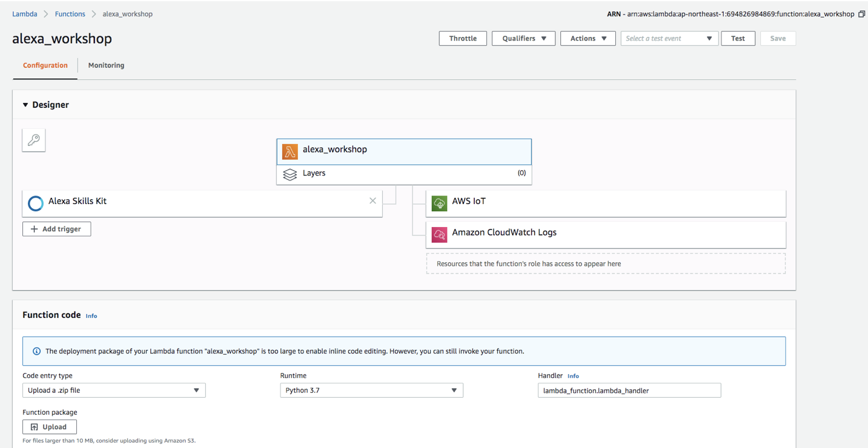Image resolution: width=868 pixels, height=448 pixels.
Task: Click the alexa_workshop breadcrumb text
Action: tap(127, 14)
